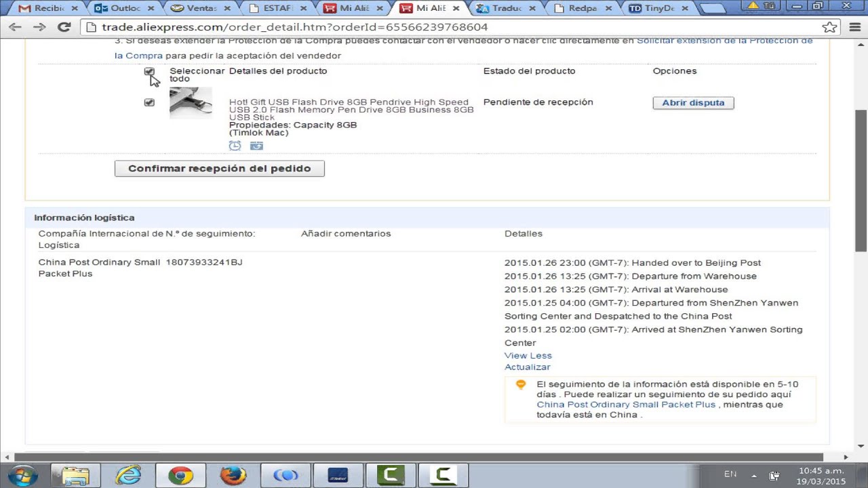
Task: Click the Añadir comentarios column header
Action: [346, 234]
